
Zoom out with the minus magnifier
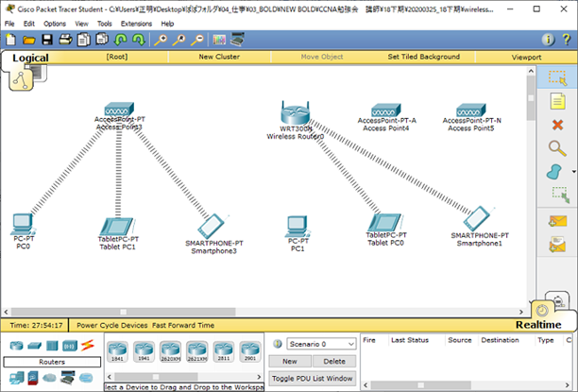click(197, 40)
